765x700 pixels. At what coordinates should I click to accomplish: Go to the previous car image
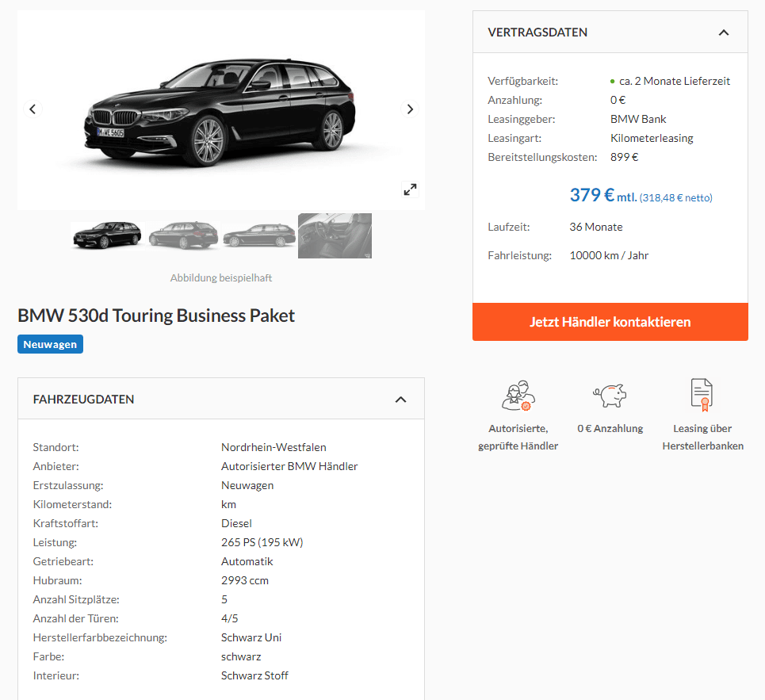(33, 109)
